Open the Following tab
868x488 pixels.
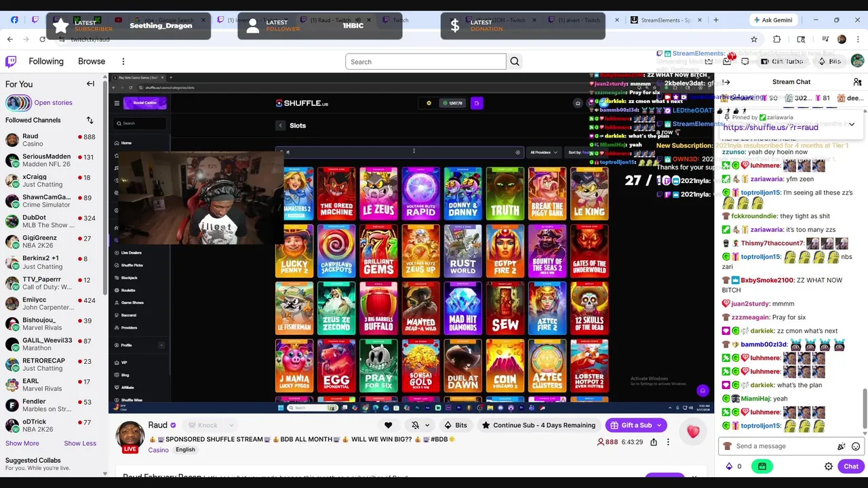pyautogui.click(x=46, y=62)
